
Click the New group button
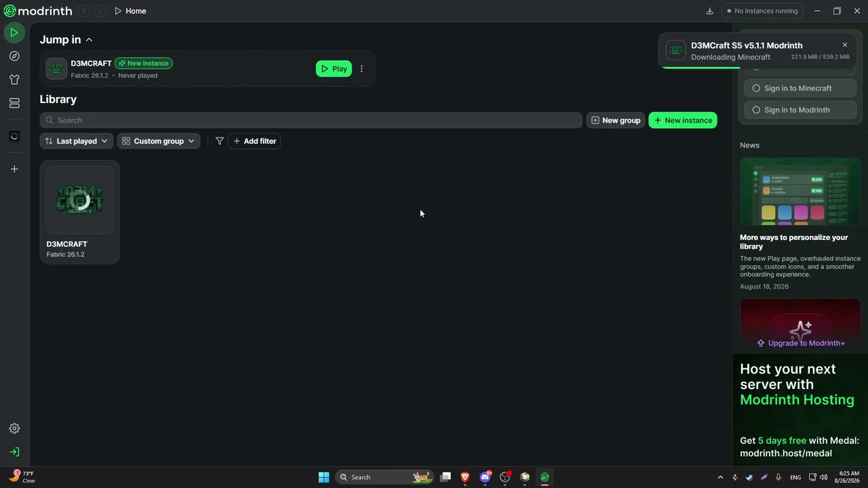click(x=616, y=120)
